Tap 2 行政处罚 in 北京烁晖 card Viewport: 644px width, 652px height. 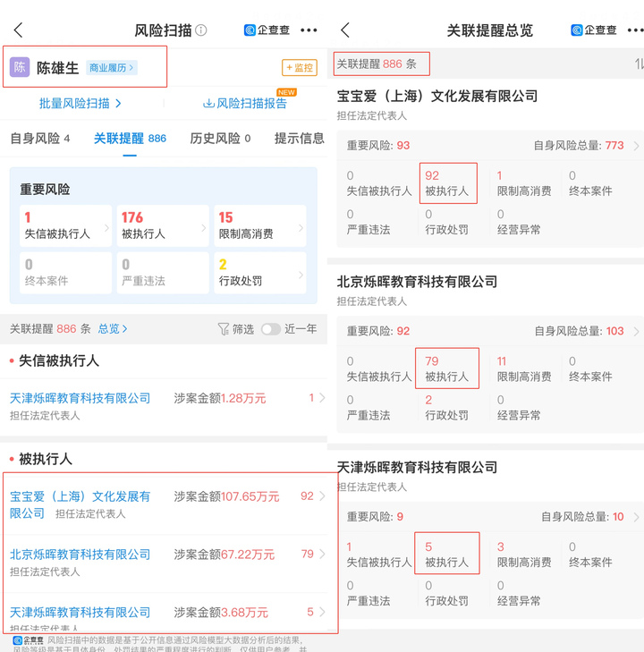tap(446, 407)
